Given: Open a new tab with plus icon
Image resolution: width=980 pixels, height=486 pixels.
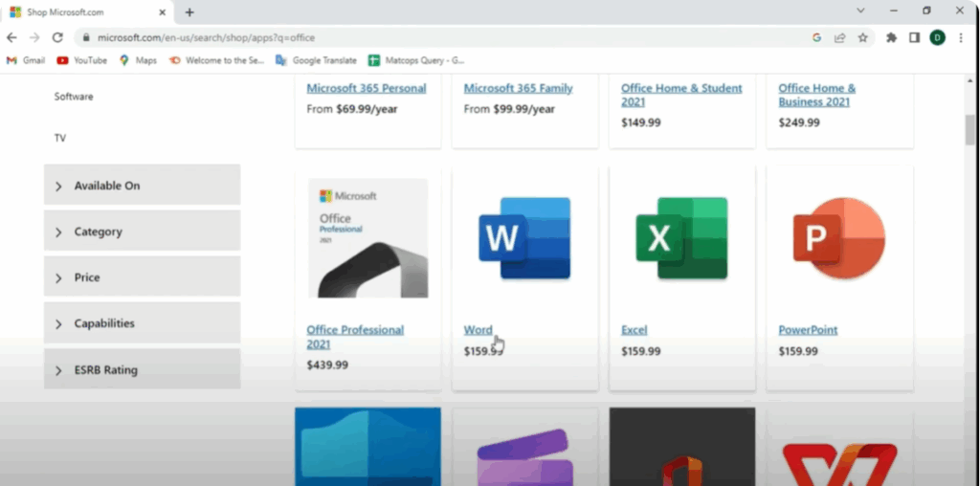Looking at the screenshot, I should pyautogui.click(x=189, y=11).
